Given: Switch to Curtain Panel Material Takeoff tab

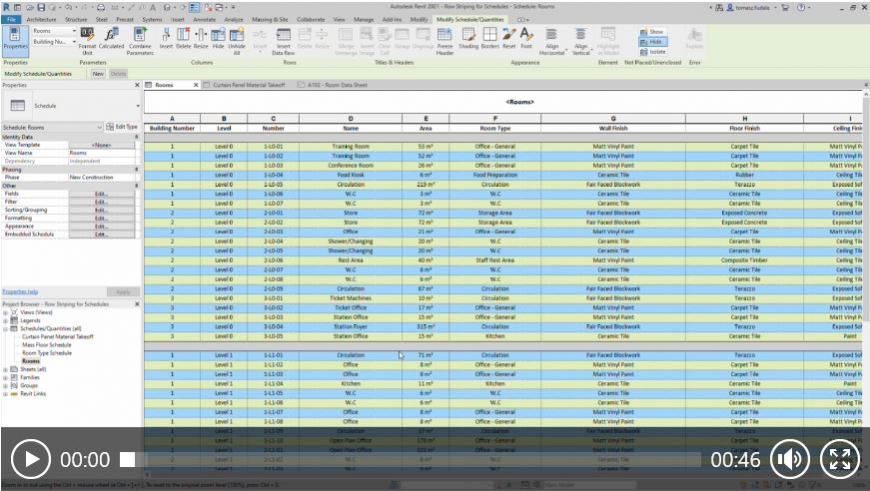Looking at the screenshot, I should tap(248, 85).
